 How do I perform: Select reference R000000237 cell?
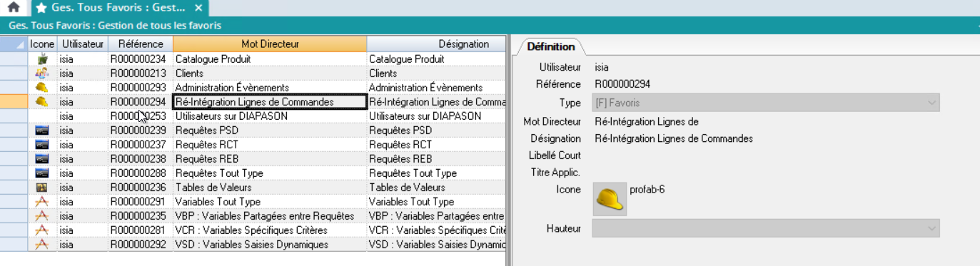[x=141, y=145]
